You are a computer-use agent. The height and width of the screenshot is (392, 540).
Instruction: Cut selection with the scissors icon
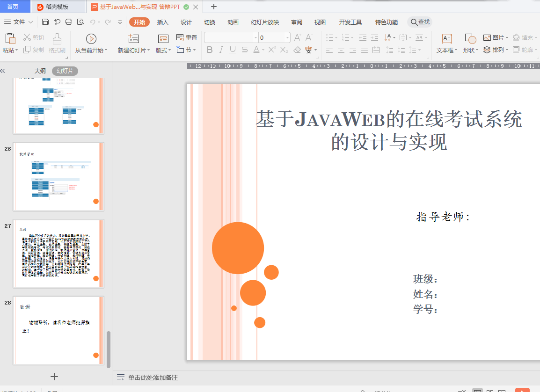click(27, 37)
